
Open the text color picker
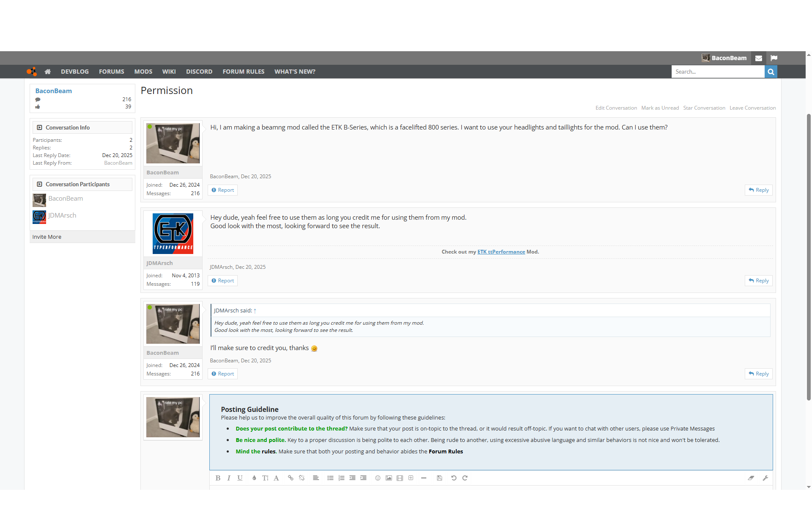point(254,478)
